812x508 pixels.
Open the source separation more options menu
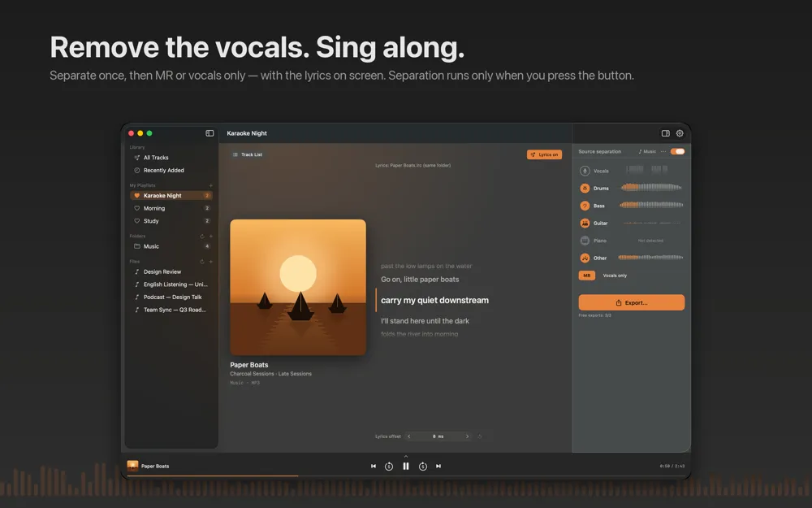663,151
